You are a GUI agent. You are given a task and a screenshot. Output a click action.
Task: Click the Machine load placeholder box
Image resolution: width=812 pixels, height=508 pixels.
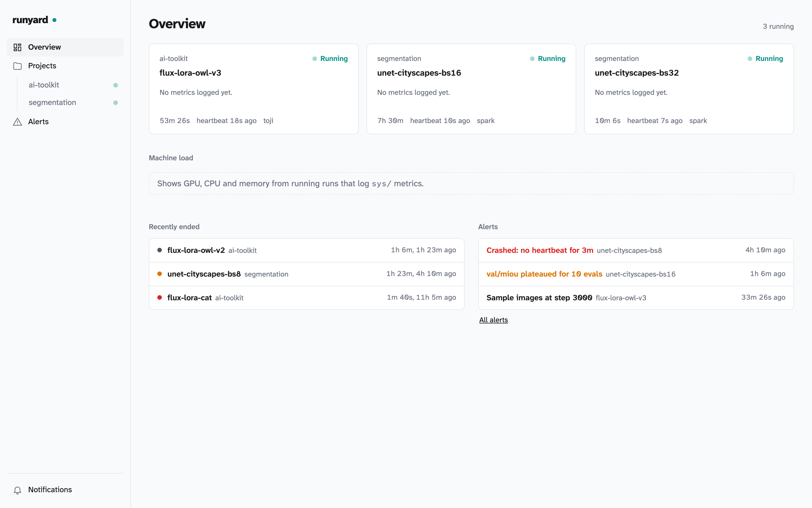click(471, 183)
